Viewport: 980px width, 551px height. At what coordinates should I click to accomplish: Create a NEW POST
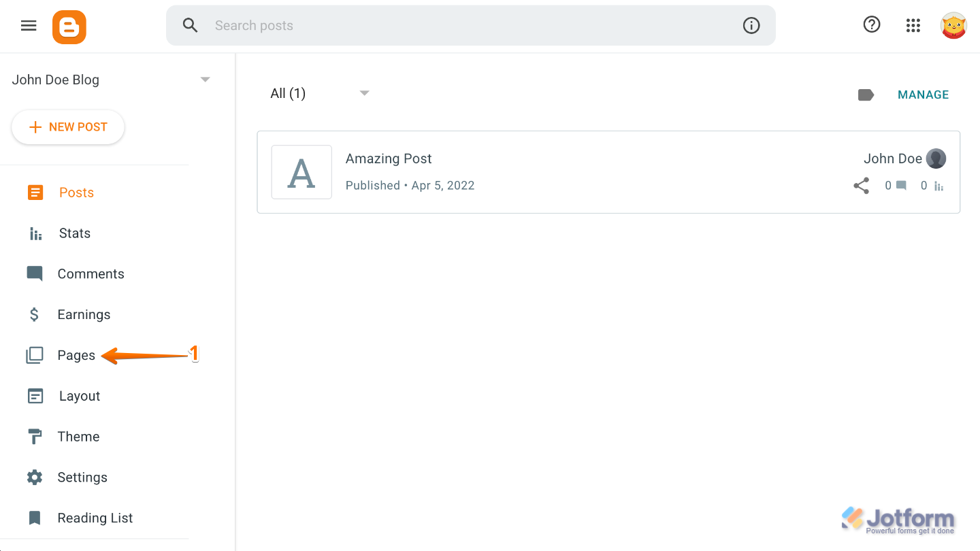point(68,127)
